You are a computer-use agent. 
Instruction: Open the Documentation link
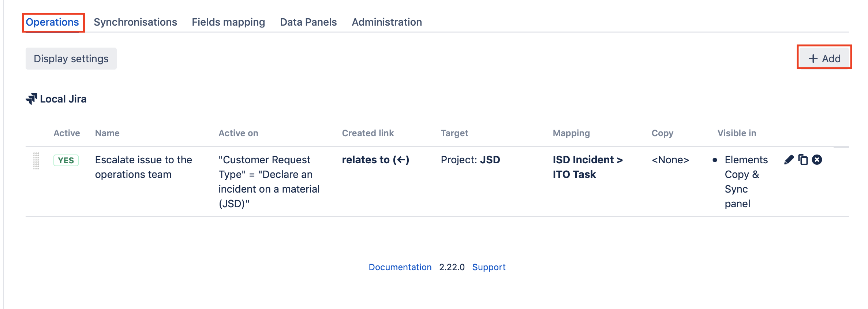point(400,267)
